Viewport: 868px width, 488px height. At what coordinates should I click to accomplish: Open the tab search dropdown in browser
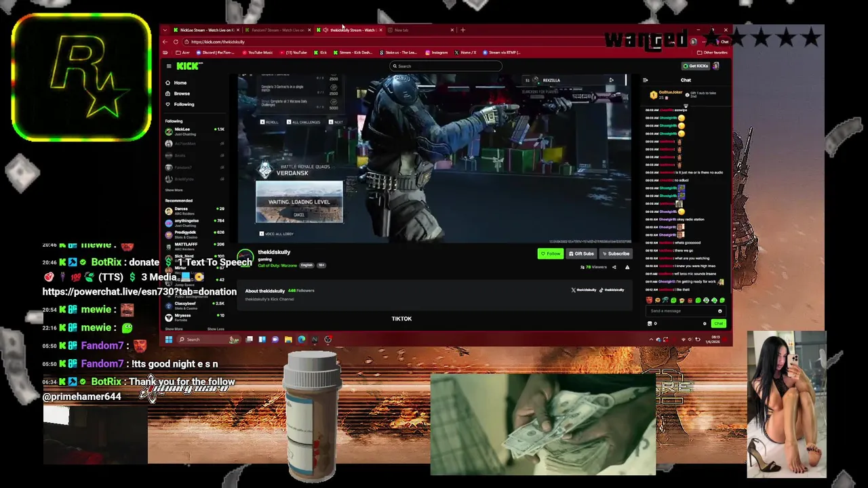[165, 30]
